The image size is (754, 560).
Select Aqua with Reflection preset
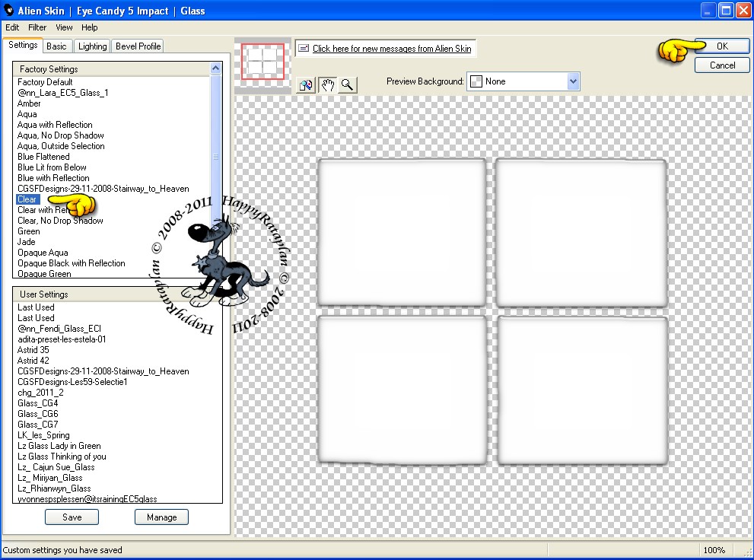(55, 125)
